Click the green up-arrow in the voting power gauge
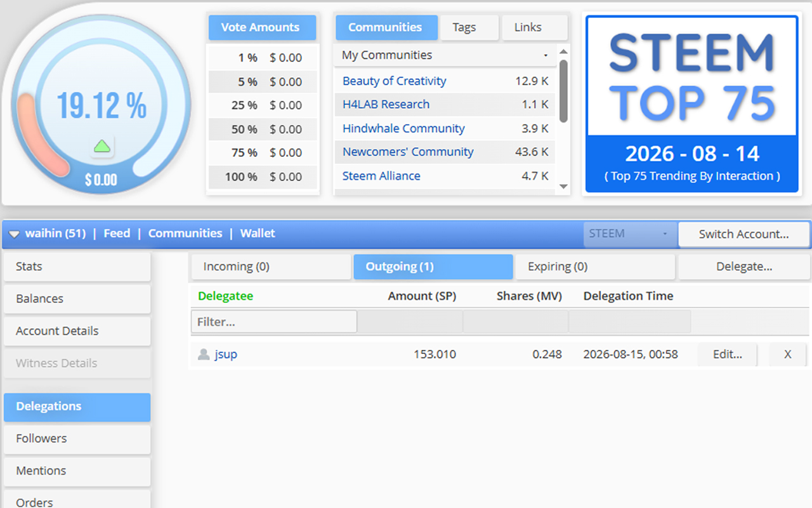 click(101, 147)
